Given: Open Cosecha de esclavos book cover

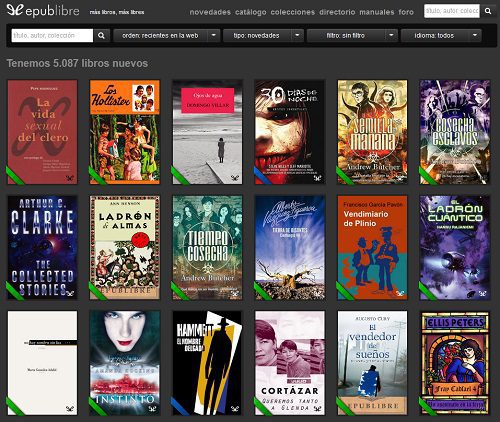Looking at the screenshot, I should coord(455,132).
